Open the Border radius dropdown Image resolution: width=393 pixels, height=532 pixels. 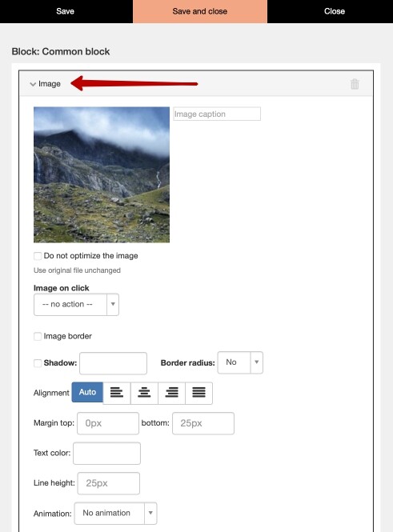click(x=240, y=362)
